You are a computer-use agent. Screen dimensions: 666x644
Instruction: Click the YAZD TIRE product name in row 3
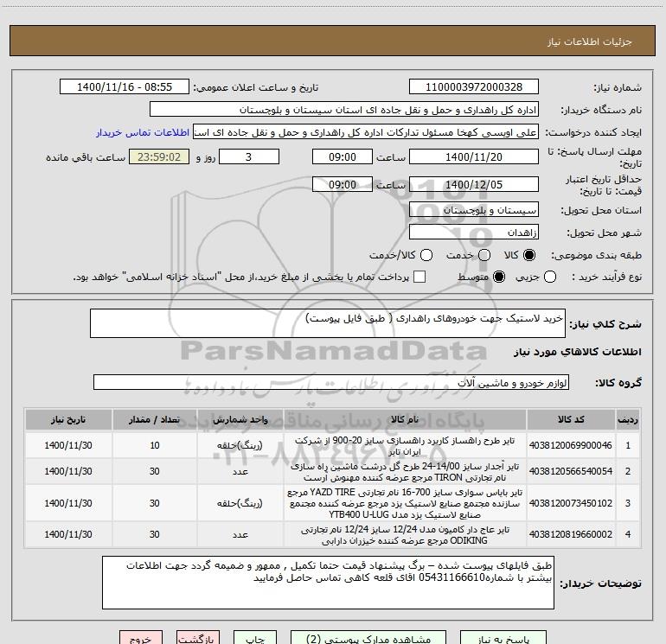point(405,503)
